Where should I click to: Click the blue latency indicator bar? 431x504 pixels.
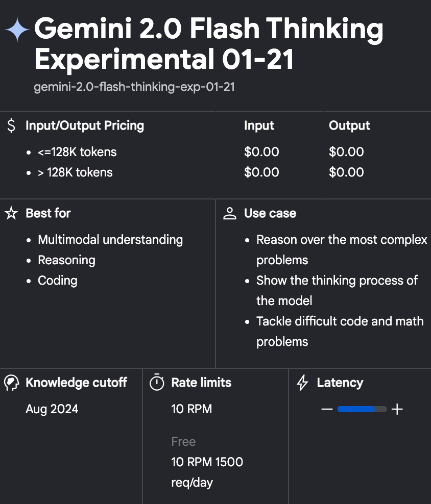click(356, 409)
